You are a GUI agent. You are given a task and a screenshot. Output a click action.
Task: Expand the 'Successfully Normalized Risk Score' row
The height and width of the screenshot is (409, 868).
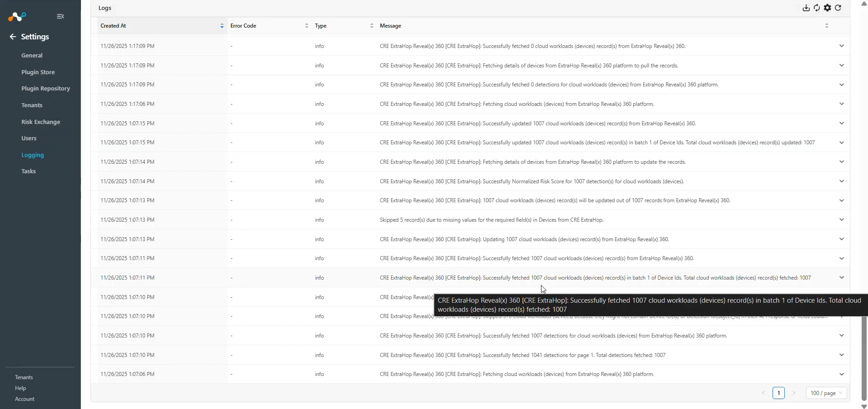842,181
